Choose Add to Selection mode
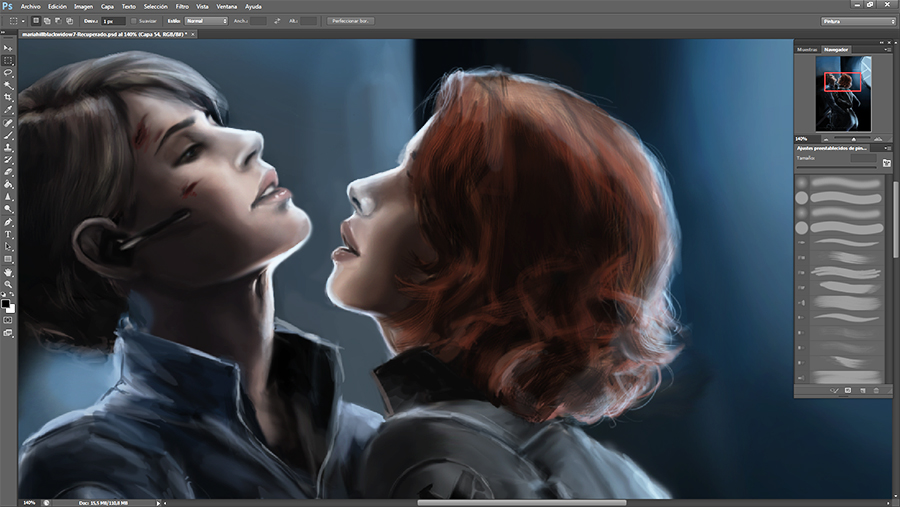Viewport: 900px width, 507px height. 47,21
